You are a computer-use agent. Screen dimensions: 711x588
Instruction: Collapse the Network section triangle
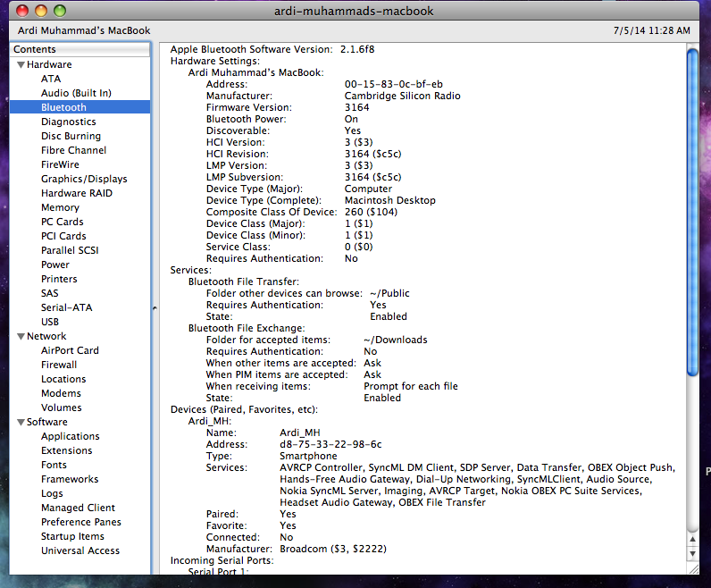[x=20, y=337]
